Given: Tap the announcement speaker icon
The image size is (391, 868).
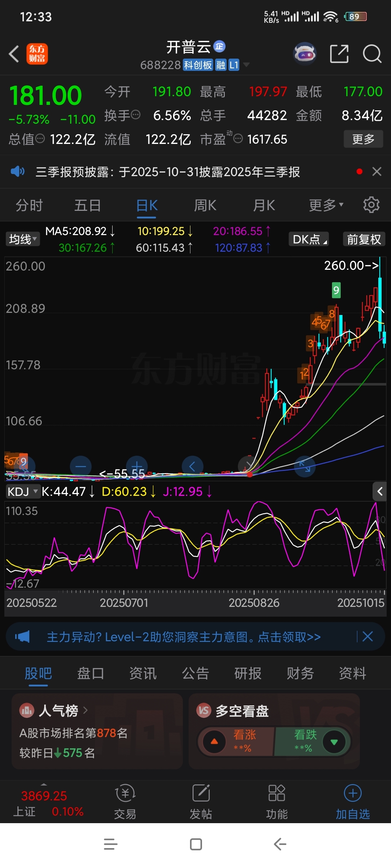Looking at the screenshot, I should pyautogui.click(x=17, y=171).
